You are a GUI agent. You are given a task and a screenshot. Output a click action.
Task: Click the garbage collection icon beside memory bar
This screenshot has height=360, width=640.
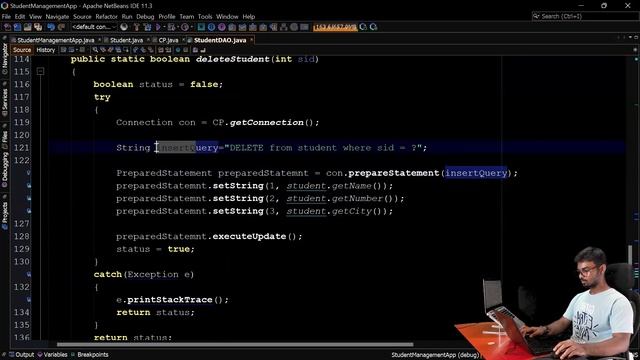click(x=363, y=27)
